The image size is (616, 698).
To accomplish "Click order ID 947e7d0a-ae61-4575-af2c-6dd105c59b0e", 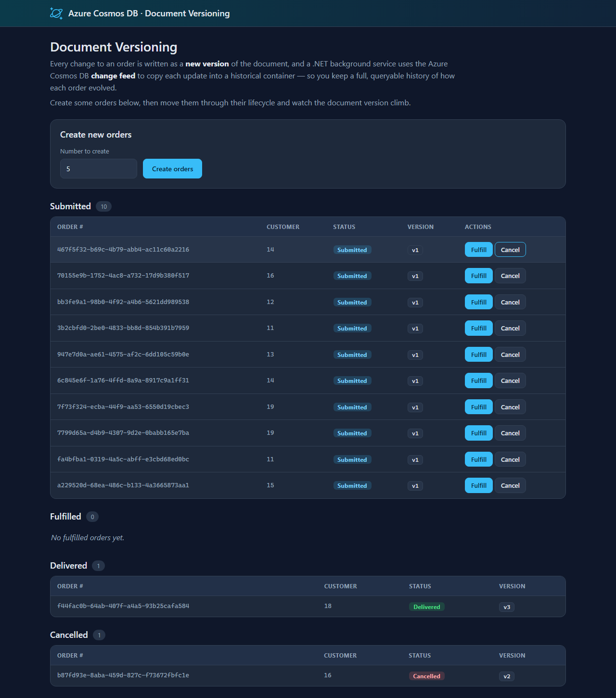I will (x=123, y=354).
